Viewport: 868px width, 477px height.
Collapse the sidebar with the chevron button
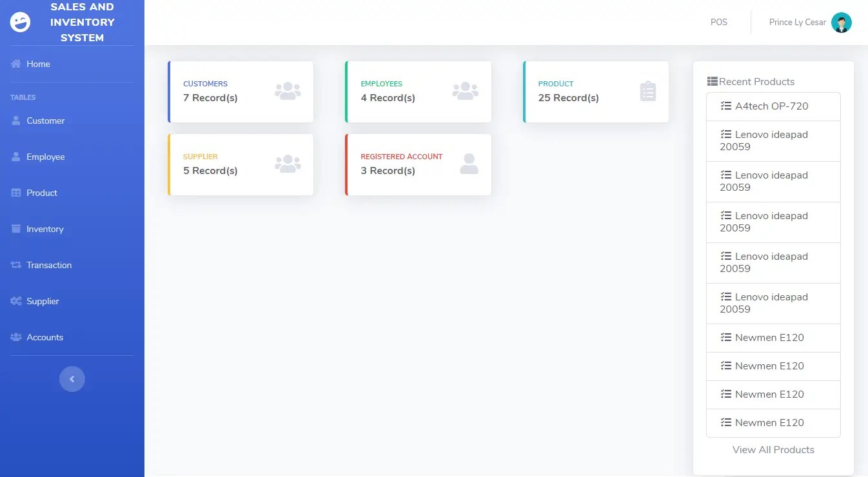click(72, 379)
